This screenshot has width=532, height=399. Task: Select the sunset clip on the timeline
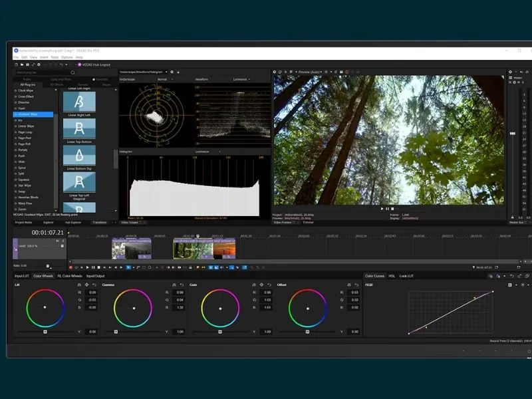click(x=224, y=249)
